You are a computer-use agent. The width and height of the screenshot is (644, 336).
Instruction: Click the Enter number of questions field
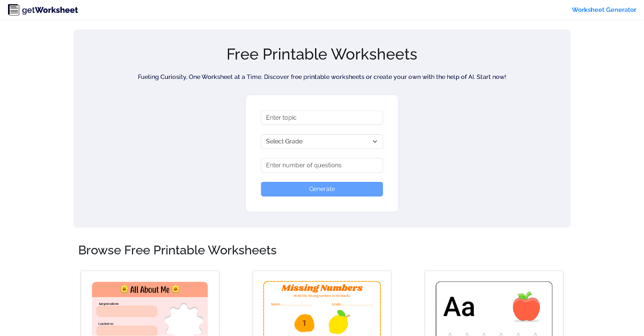point(322,165)
